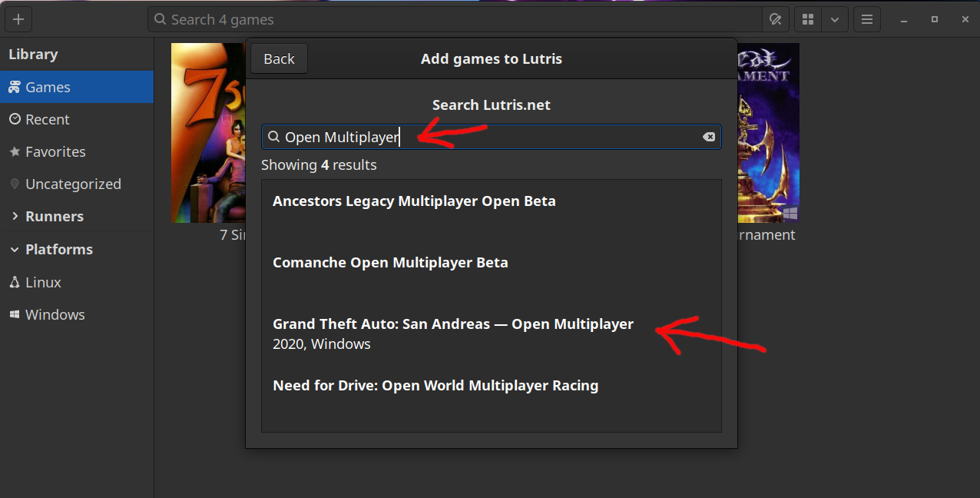Select Ancestors Legacy Multiplayer Open Beta
The height and width of the screenshot is (498, 980).
pyautogui.click(x=492, y=211)
